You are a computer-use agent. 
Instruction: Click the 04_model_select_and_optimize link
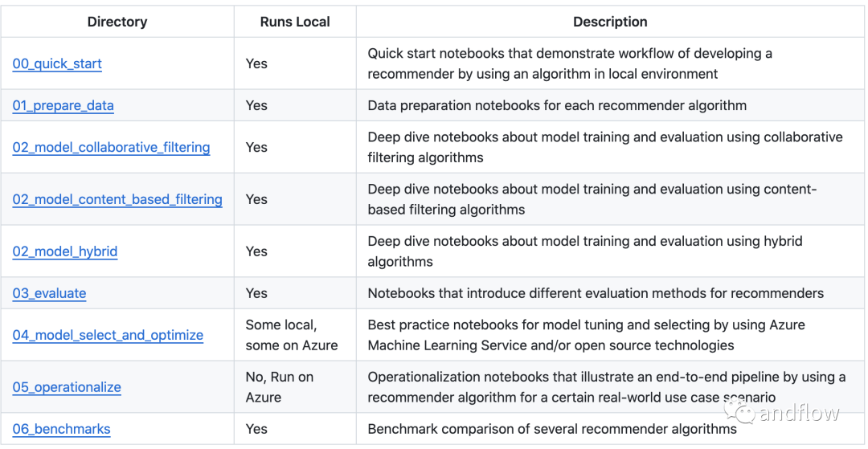point(108,335)
